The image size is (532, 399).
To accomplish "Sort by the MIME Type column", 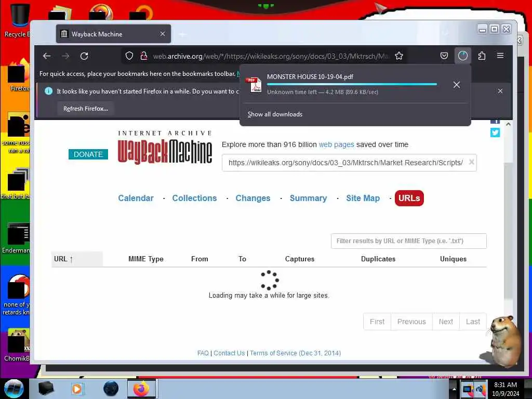I will click(146, 259).
